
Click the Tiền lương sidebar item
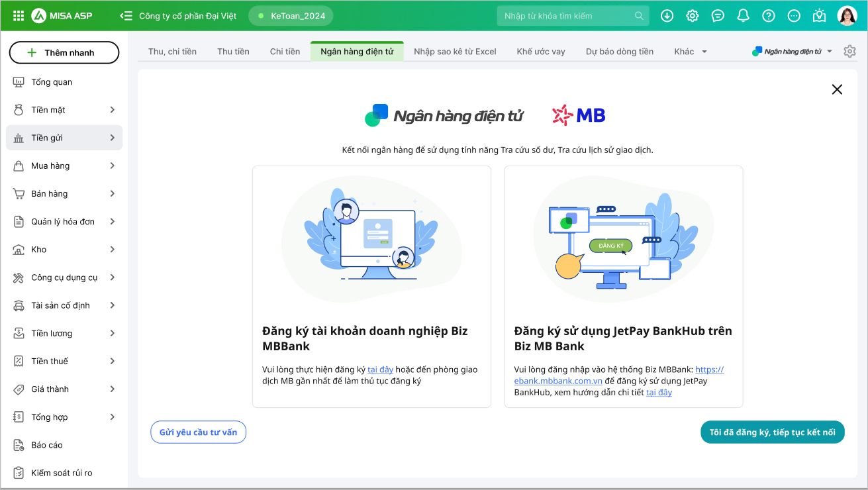point(64,333)
